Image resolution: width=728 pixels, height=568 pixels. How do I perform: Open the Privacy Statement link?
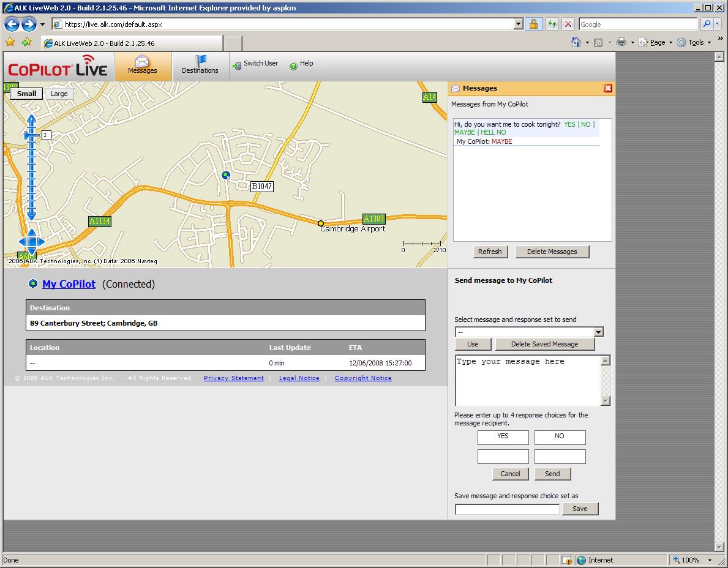pos(233,378)
